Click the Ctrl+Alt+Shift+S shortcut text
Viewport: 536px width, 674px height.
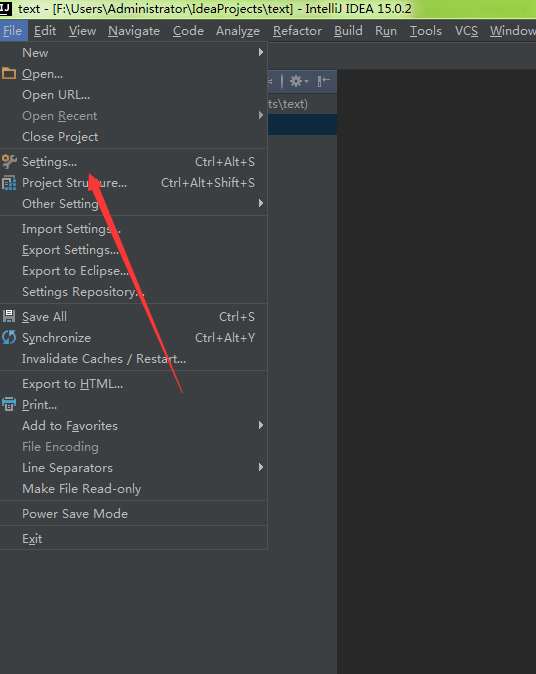point(208,183)
